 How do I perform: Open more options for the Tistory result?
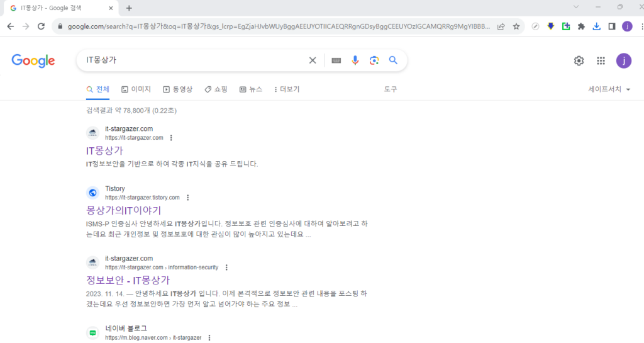coord(187,198)
